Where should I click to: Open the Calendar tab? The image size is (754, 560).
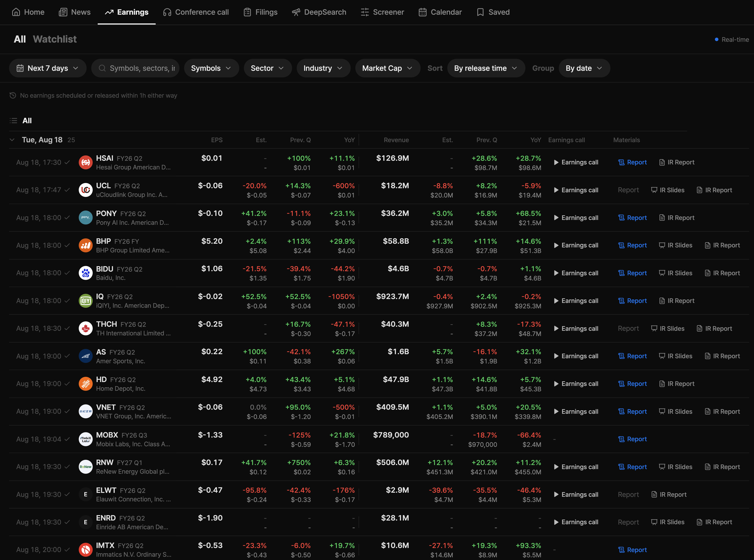[440, 12]
